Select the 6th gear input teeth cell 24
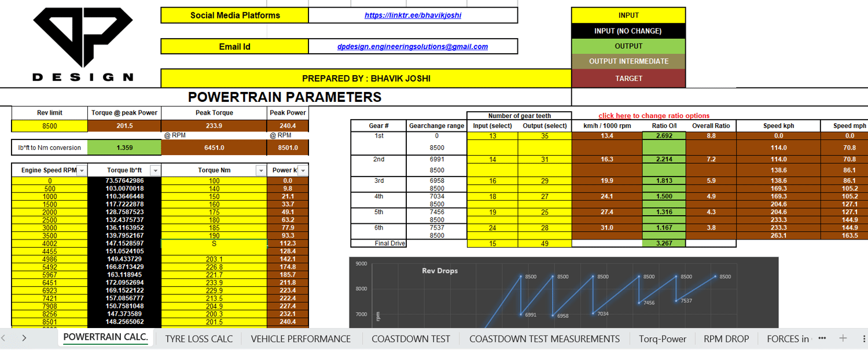The width and height of the screenshot is (868, 350). pos(492,228)
